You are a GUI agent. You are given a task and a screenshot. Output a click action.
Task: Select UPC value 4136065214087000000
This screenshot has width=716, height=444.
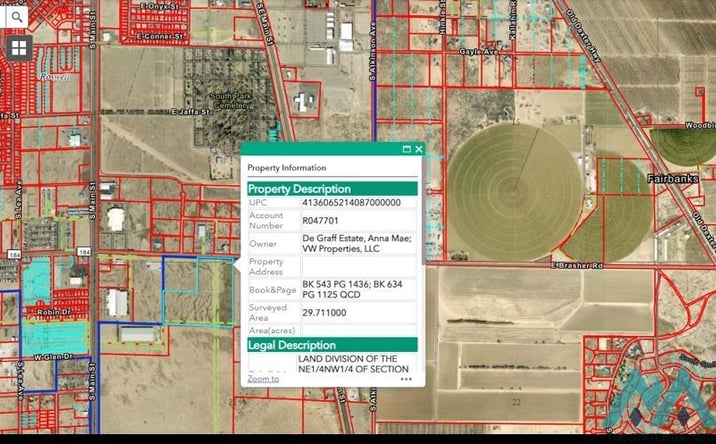[x=351, y=202]
